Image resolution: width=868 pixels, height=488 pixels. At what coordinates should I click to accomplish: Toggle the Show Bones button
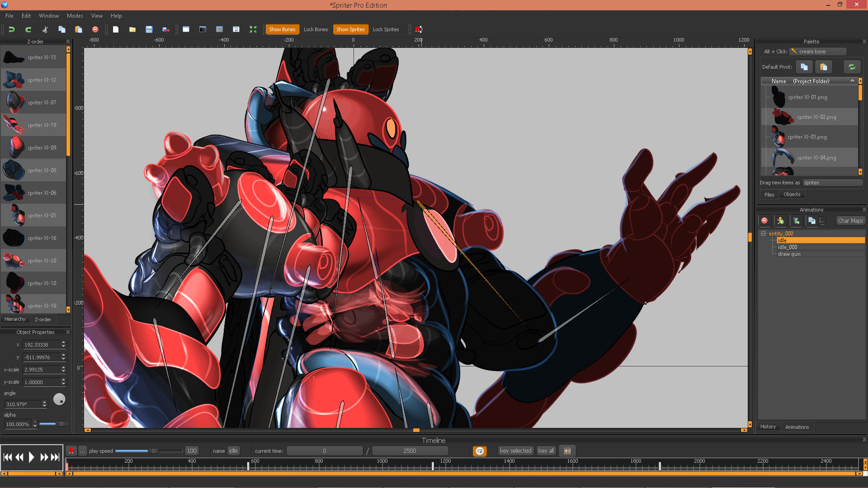coord(282,29)
